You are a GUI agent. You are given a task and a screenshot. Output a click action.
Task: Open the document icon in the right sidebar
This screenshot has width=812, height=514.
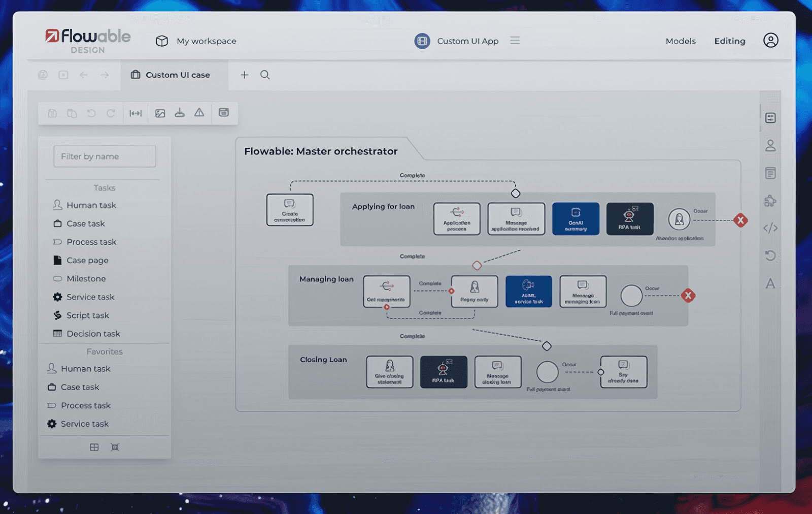pyautogui.click(x=770, y=173)
